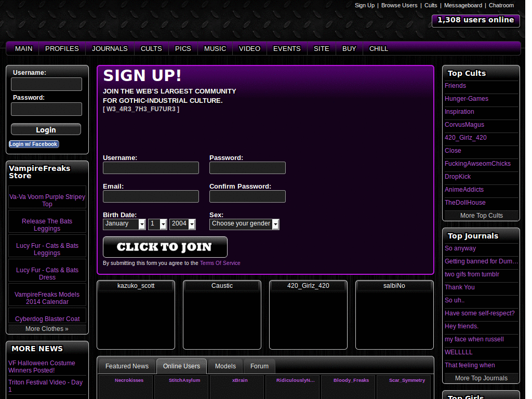Open 'Have some self-respect?' journal
The height and width of the screenshot is (399, 532).
(x=480, y=313)
